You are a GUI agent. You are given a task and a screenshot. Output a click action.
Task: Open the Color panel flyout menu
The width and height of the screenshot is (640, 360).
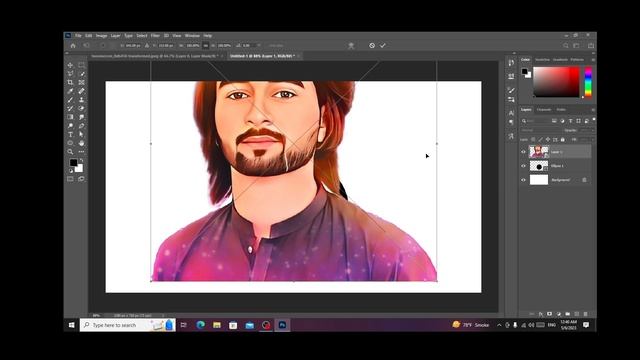tap(593, 60)
